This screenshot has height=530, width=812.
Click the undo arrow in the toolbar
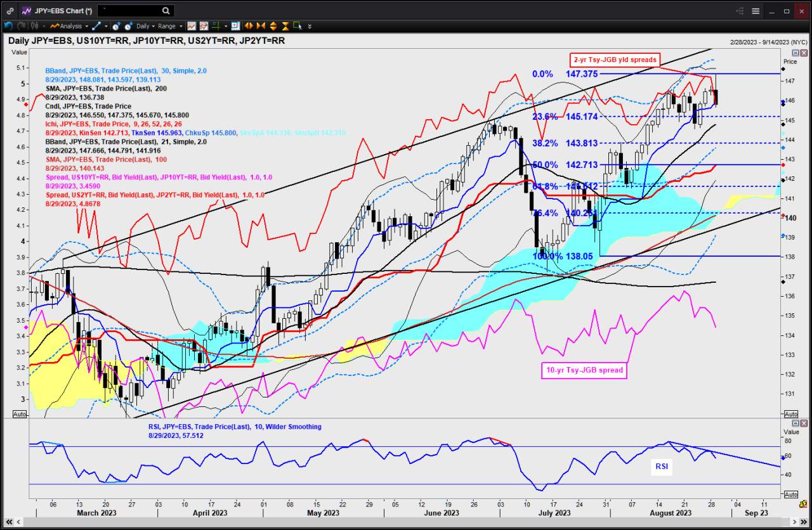pyautogui.click(x=9, y=26)
